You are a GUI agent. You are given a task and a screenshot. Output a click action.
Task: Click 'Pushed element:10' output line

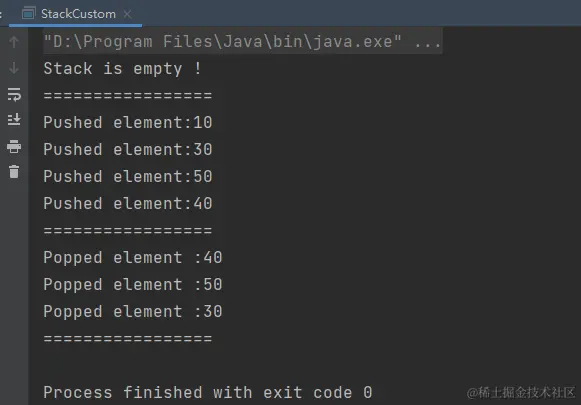(128, 123)
